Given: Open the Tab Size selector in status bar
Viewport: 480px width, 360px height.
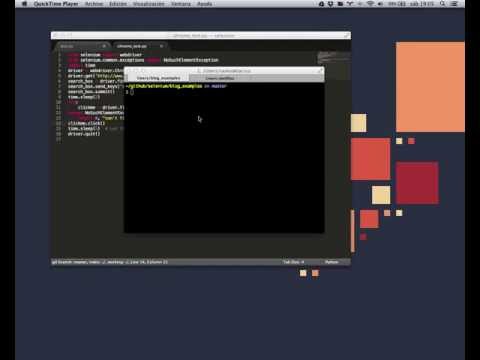Looking at the screenshot, I should click(x=293, y=262).
